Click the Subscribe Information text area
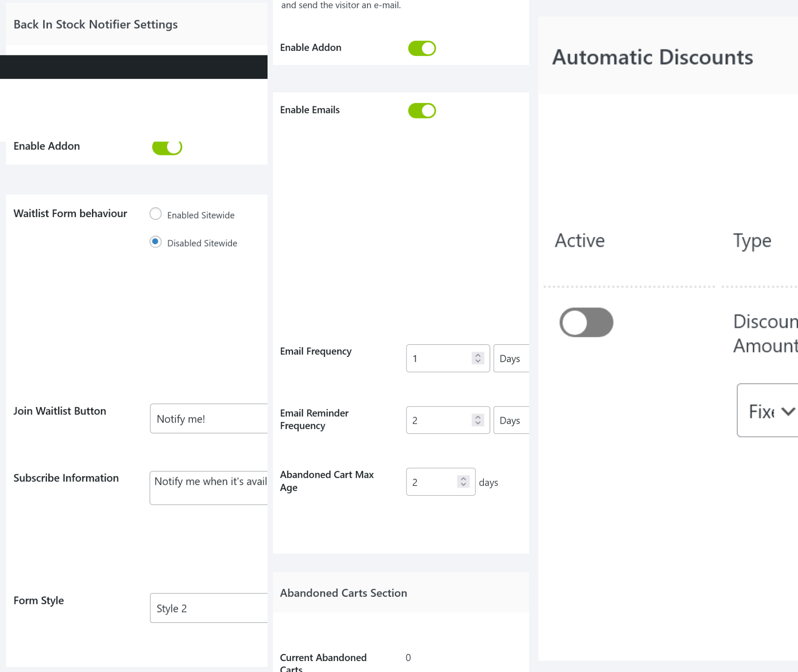The height and width of the screenshot is (672, 798). tap(209, 488)
